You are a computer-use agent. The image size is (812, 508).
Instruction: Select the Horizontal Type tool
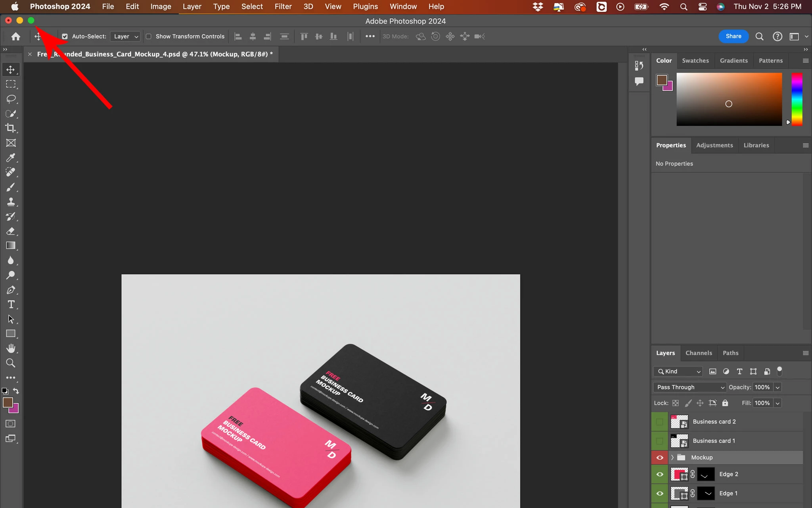11,304
